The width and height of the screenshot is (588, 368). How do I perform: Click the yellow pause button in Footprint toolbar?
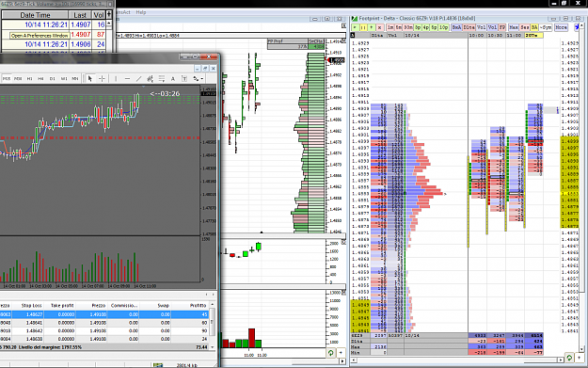click(363, 27)
